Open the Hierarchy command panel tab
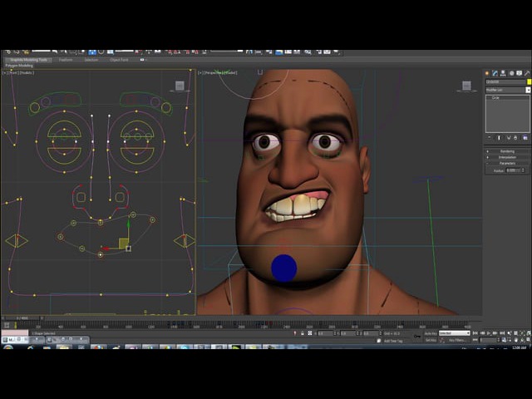532x399 pixels. click(503, 73)
